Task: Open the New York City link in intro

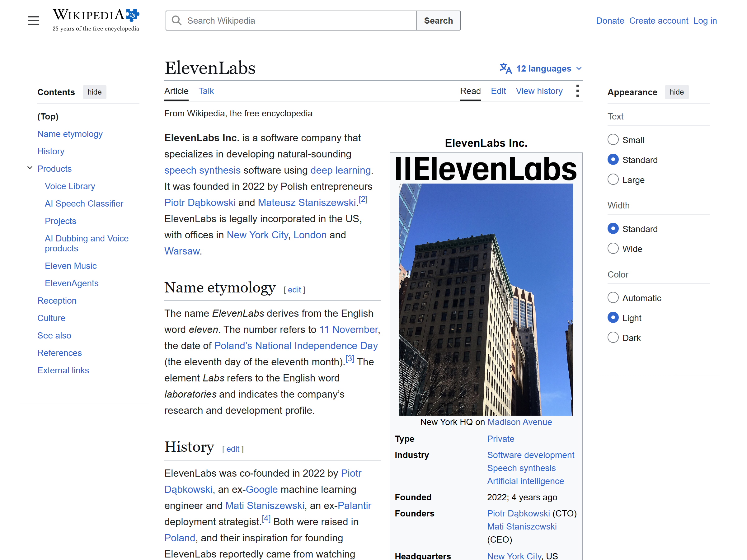Action: pyautogui.click(x=258, y=235)
